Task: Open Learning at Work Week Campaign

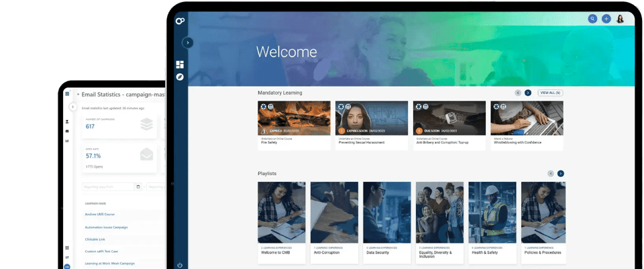Action: tap(109, 263)
